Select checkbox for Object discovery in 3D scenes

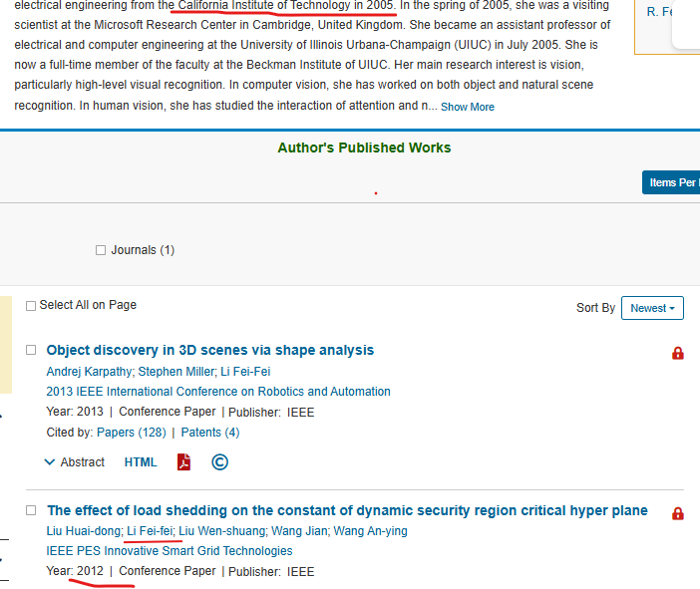pos(31,350)
